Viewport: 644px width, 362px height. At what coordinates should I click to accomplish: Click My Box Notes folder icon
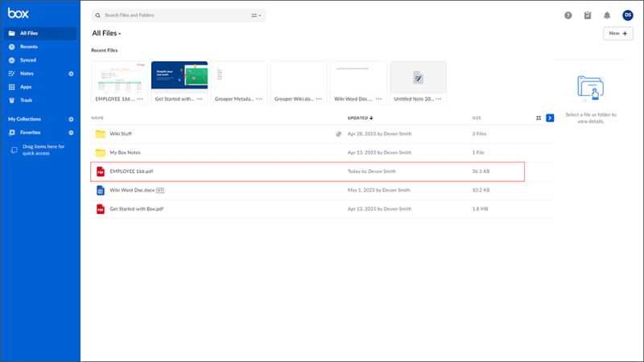click(100, 153)
